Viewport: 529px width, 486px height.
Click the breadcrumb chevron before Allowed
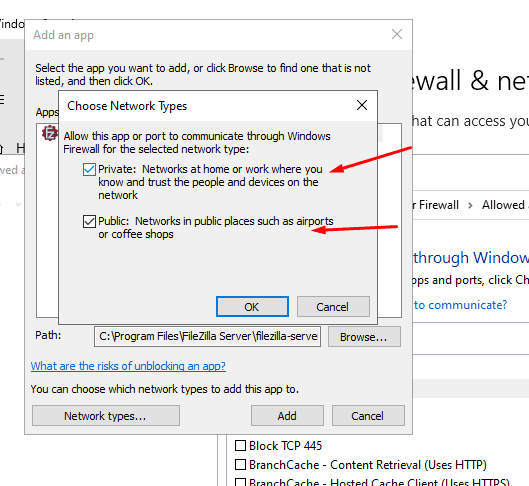470,205
